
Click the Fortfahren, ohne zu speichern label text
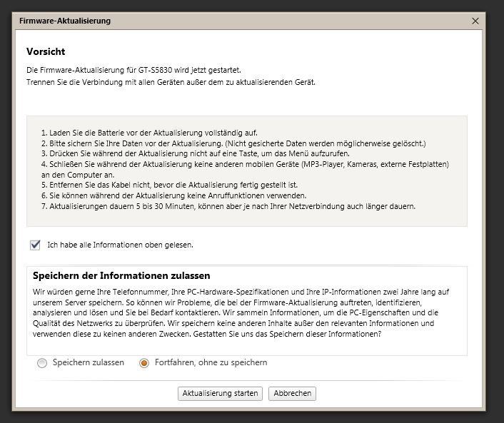tap(211, 362)
